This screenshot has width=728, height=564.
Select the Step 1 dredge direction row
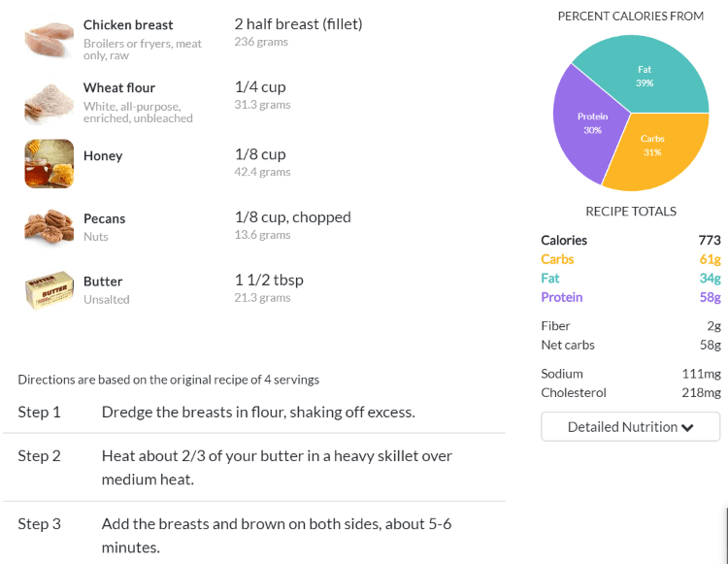pos(254,413)
